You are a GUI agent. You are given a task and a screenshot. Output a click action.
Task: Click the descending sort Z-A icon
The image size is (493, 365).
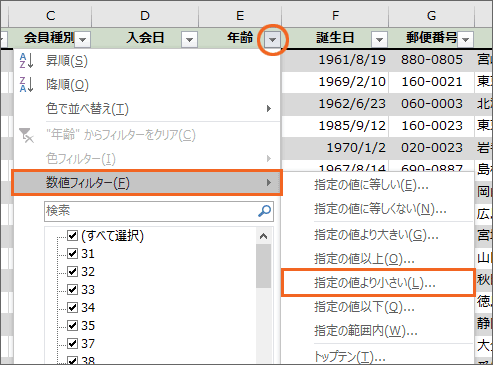pos(26,84)
